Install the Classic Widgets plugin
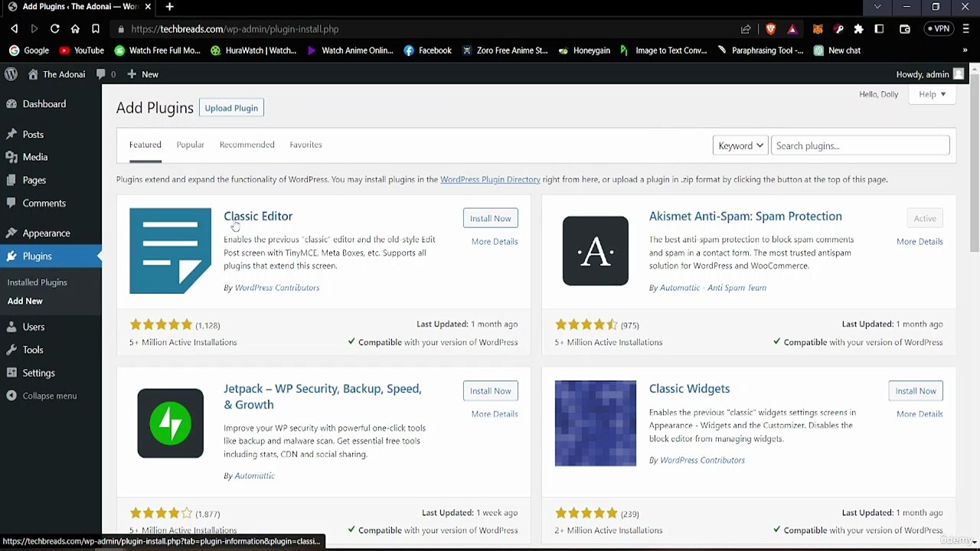The width and height of the screenshot is (980, 551). (916, 390)
